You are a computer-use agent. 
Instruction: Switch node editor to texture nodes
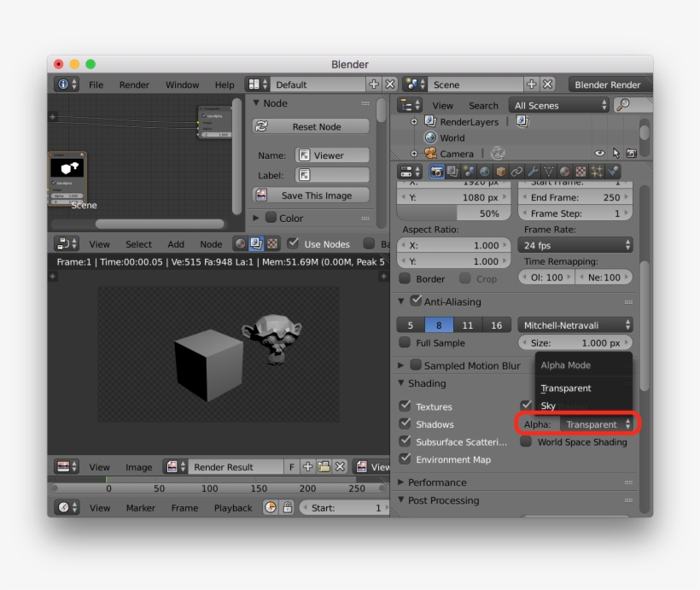(273, 243)
